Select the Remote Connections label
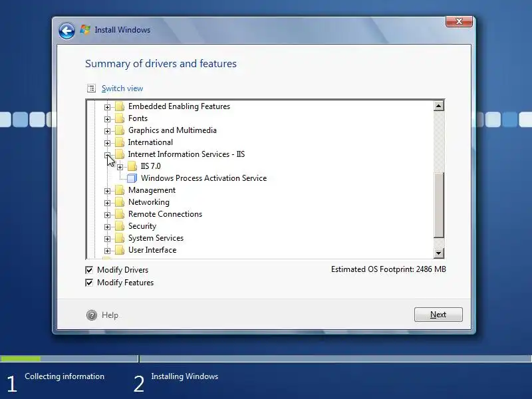This screenshot has height=399, width=532. (165, 214)
